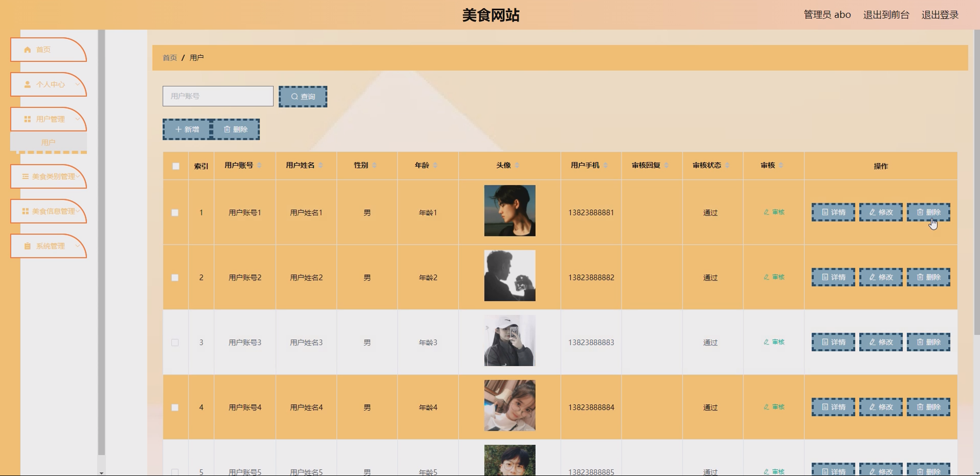Open avatar thumbnail of 用户账号1
This screenshot has height=476, width=980.
pyautogui.click(x=510, y=211)
